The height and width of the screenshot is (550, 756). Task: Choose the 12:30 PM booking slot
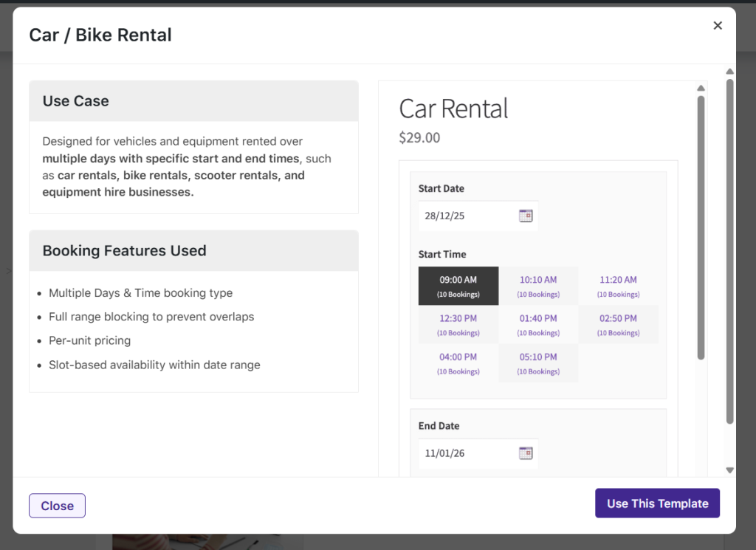pos(458,324)
